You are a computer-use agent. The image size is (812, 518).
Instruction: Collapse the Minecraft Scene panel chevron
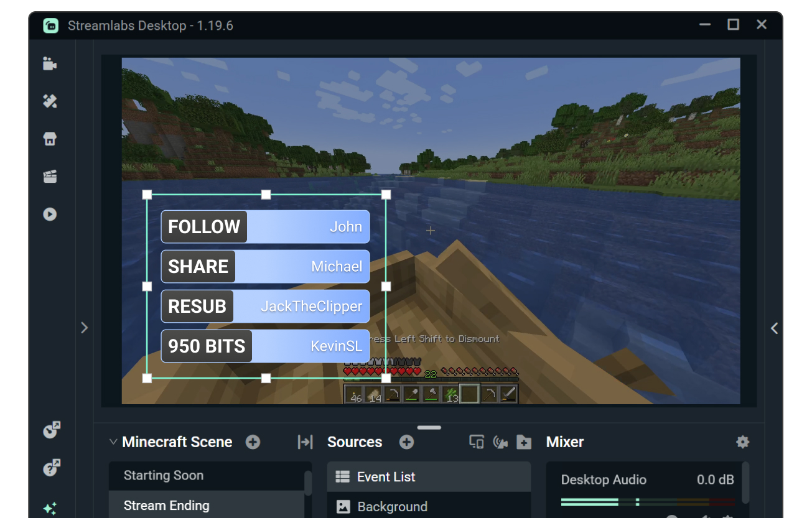[113, 442]
